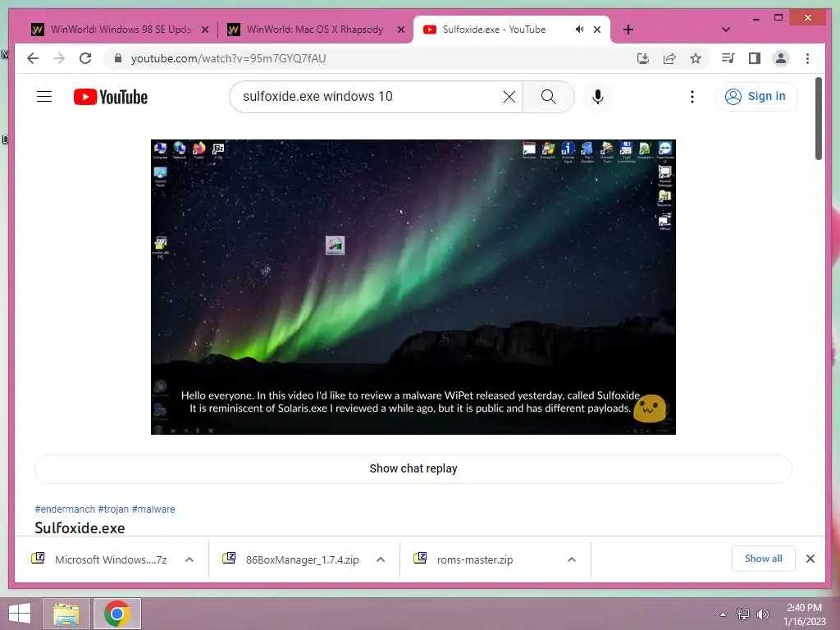Open File Explorer from the taskbar
Viewport: 840px width, 630px height.
66,614
